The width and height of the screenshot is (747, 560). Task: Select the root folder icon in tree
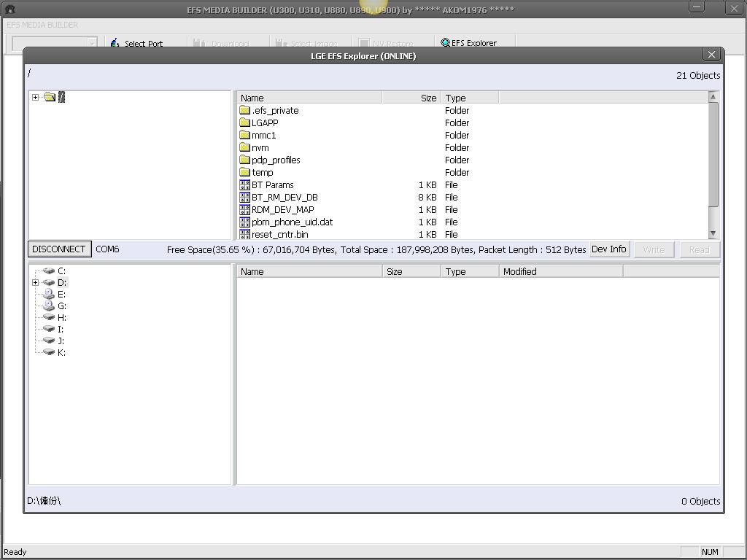point(50,97)
